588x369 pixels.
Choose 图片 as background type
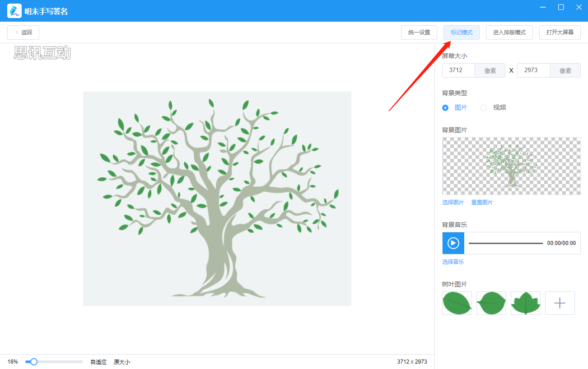(445, 108)
